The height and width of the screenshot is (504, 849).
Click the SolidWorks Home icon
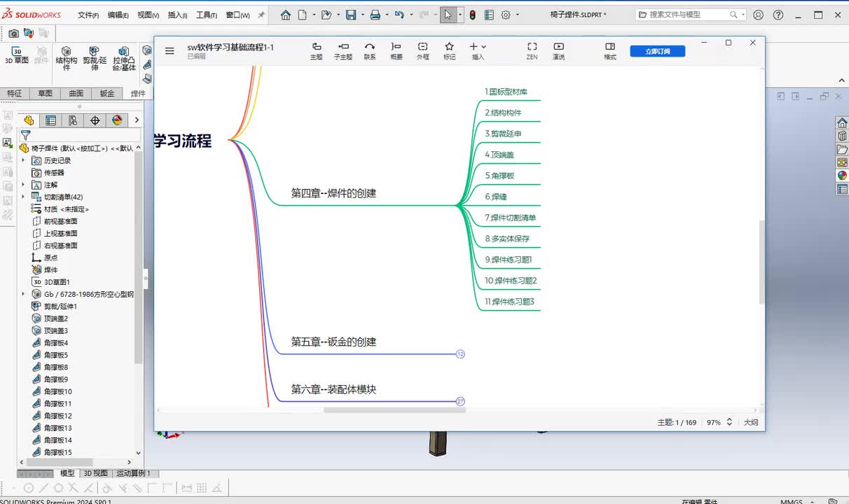click(x=286, y=15)
